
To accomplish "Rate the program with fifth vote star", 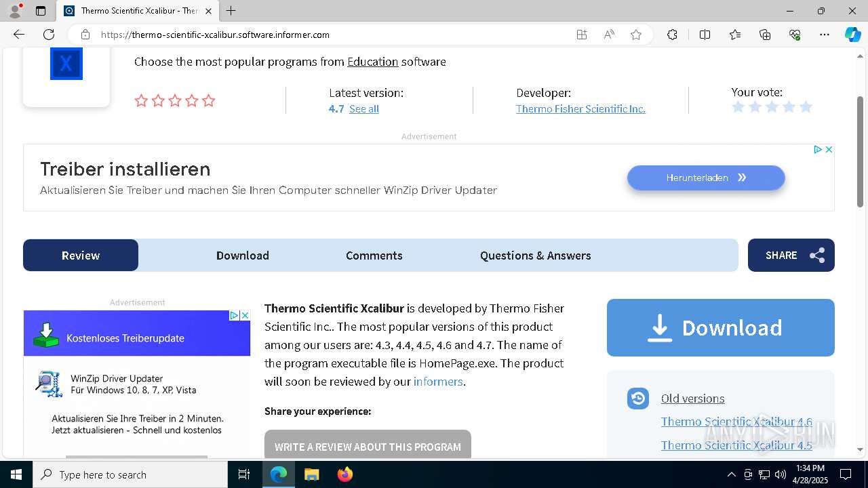I will coord(806,107).
